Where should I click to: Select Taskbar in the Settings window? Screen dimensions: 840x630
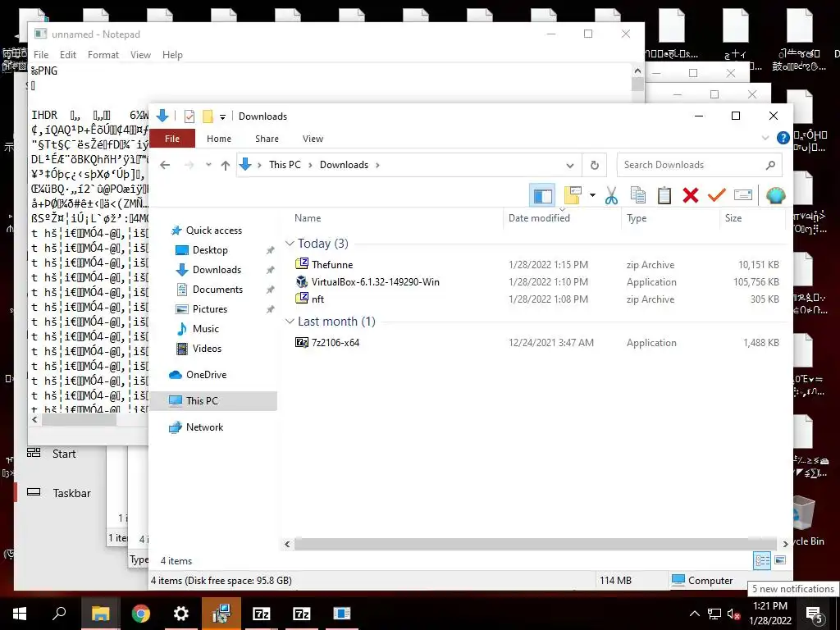60,493
